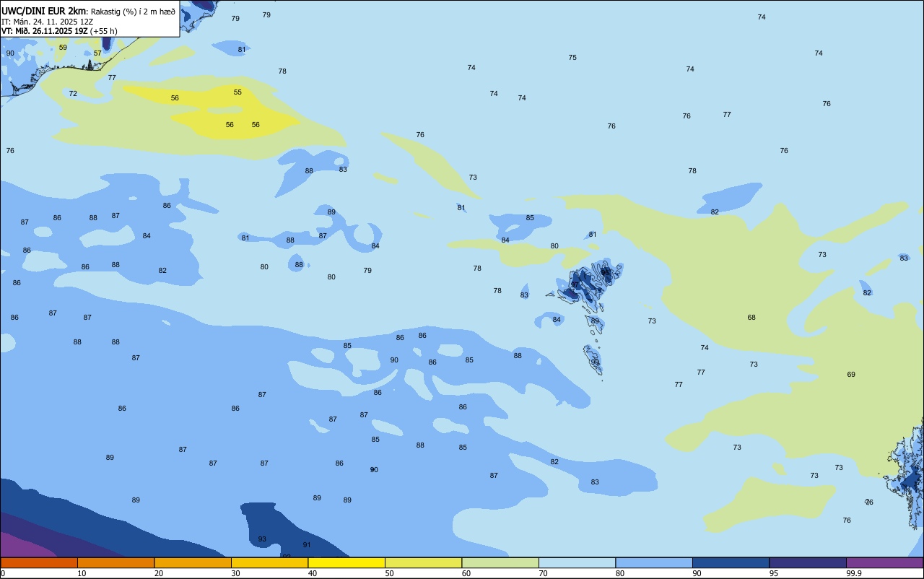Click the pale blue 70–80 legend segment
924x579 pixels.
577,563
